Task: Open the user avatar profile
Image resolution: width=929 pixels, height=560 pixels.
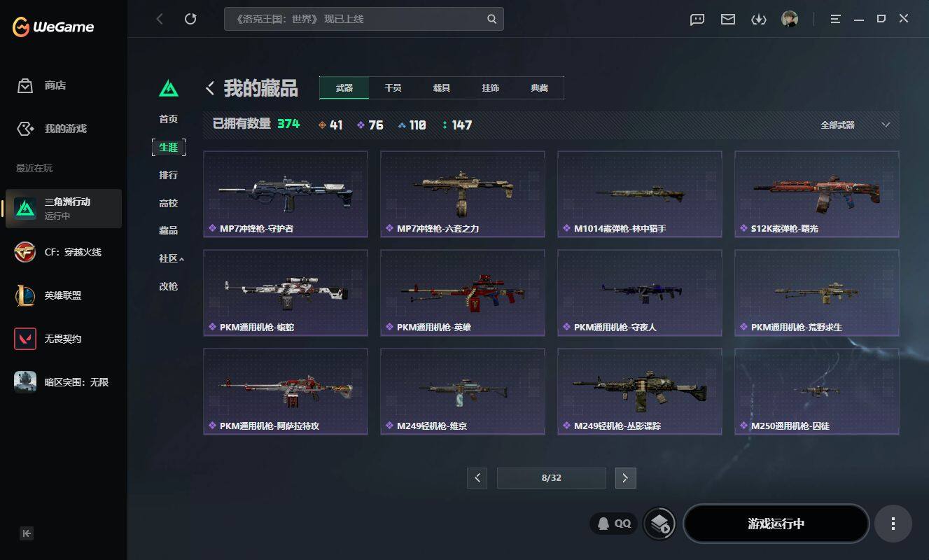Action: coord(790,19)
